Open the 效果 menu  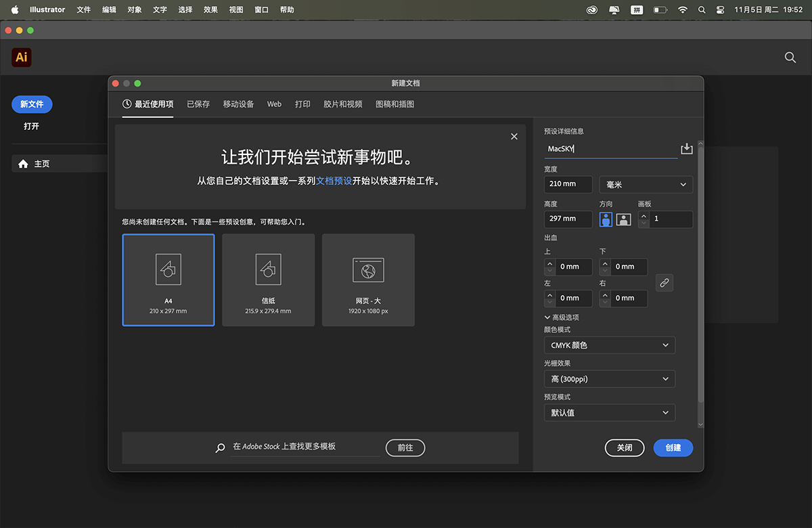[210, 9]
